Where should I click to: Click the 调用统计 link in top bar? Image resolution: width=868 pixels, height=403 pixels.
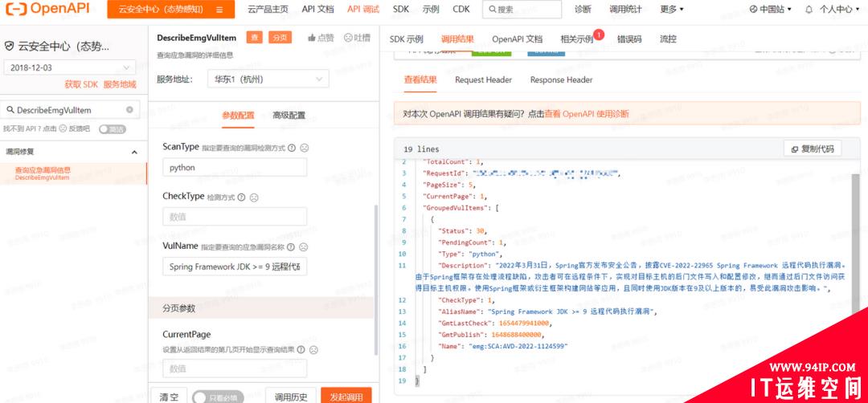[625, 10]
